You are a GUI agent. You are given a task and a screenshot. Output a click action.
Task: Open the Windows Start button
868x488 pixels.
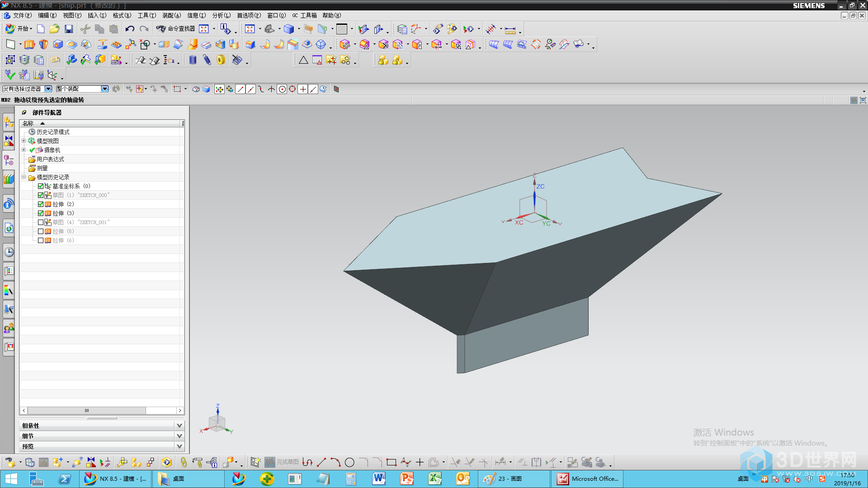[11, 479]
